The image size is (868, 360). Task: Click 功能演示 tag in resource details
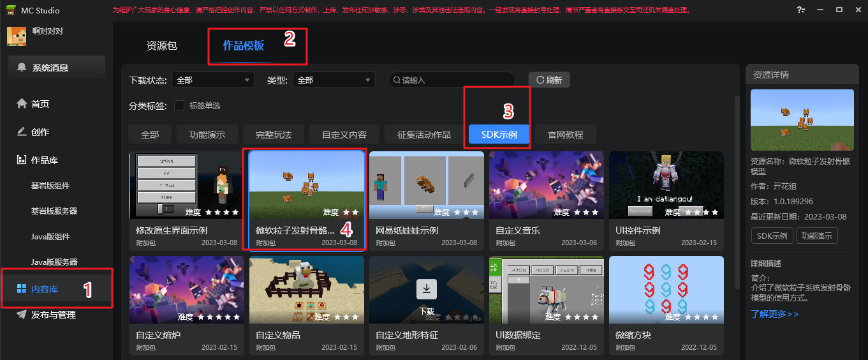tap(817, 236)
